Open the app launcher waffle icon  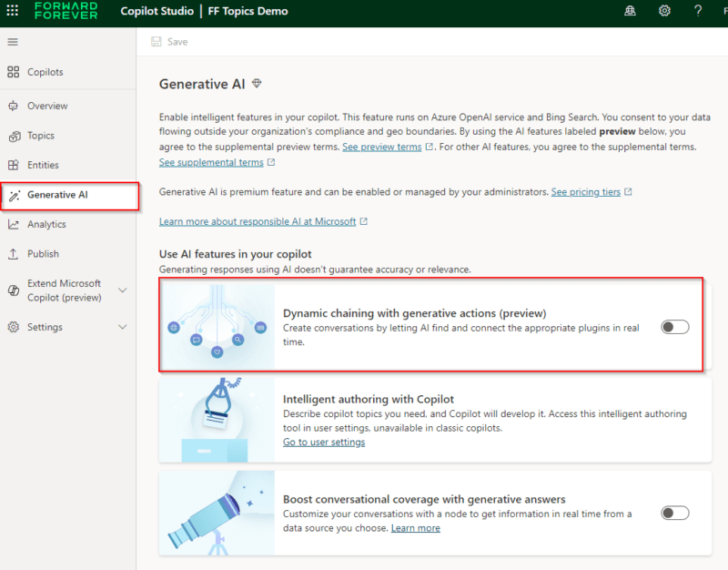(x=13, y=10)
